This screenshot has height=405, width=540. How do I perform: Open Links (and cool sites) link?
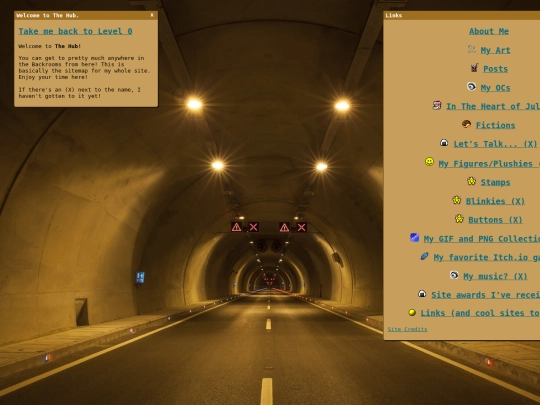[x=480, y=313]
